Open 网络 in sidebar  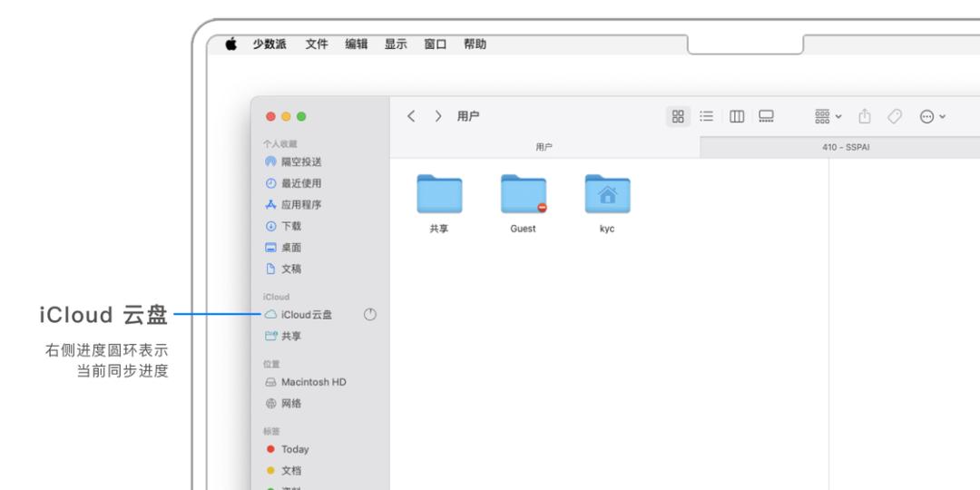[283, 404]
